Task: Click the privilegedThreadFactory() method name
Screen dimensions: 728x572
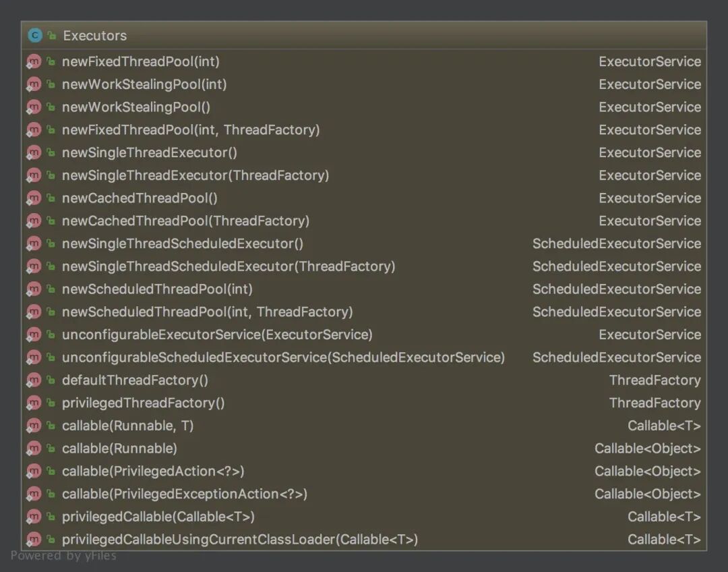Action: [144, 403]
